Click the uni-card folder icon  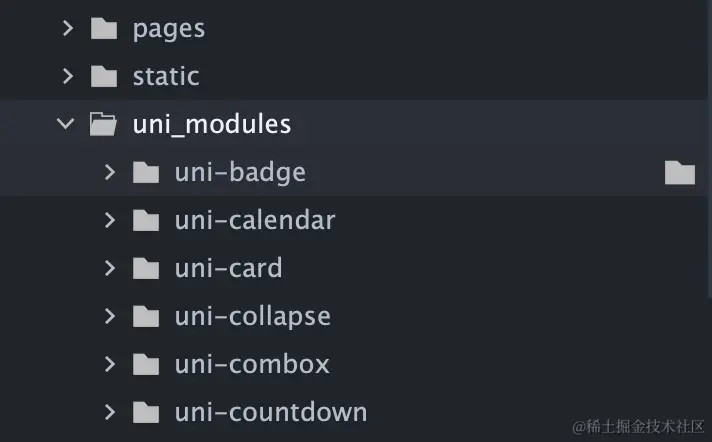[x=146, y=268]
